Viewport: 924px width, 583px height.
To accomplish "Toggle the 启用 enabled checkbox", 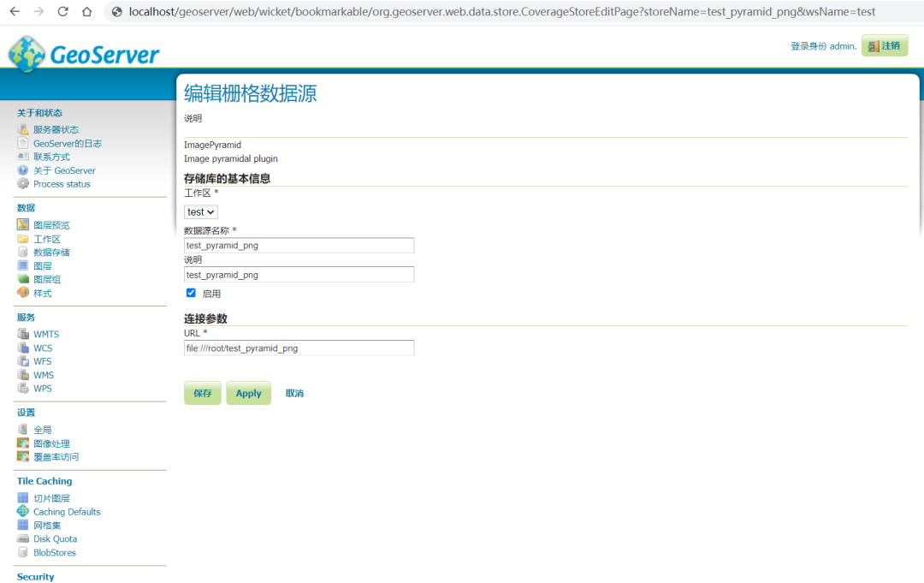I will (x=191, y=293).
